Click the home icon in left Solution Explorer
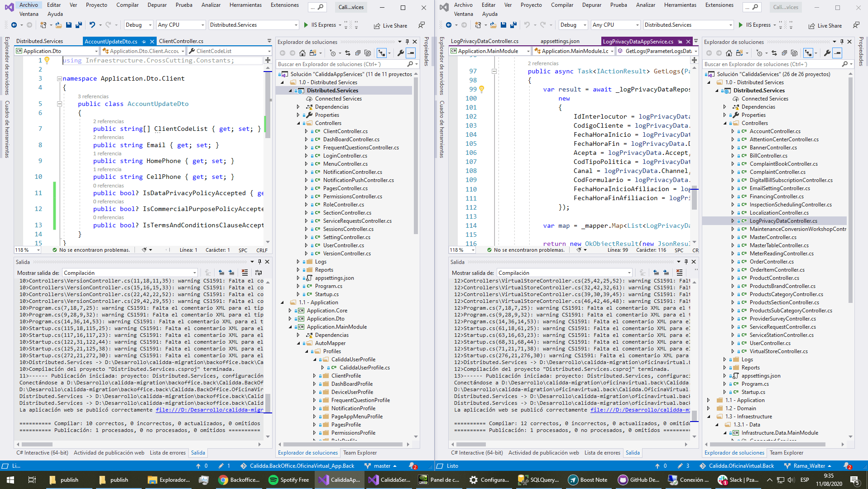Viewport: 868px width, 489px height. (302, 53)
